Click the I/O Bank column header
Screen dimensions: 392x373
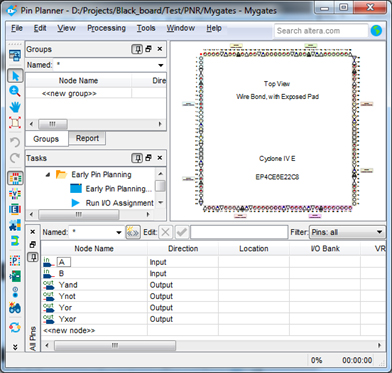point(325,249)
